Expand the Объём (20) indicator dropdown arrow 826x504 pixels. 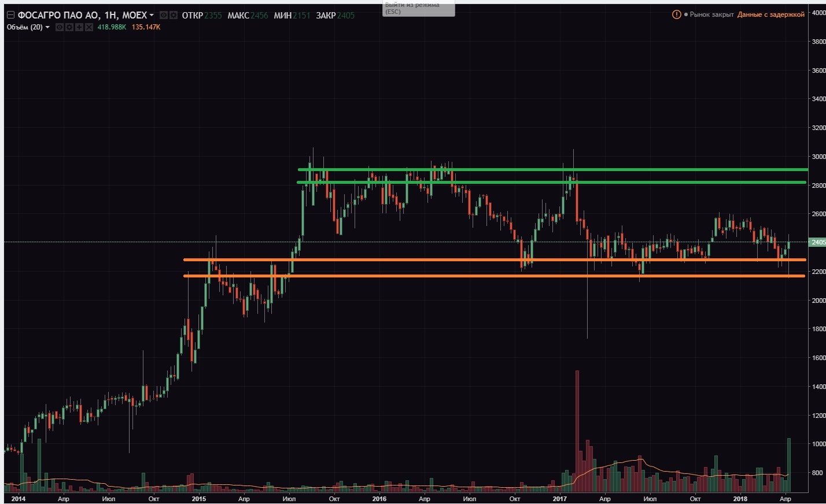coord(47,27)
